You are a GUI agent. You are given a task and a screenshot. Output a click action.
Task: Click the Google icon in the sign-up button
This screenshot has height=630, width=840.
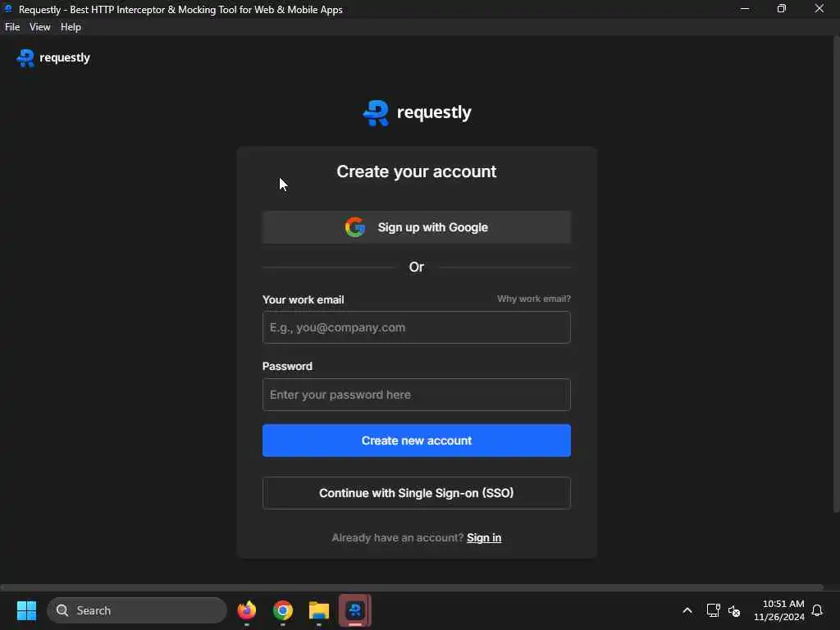[x=354, y=227]
